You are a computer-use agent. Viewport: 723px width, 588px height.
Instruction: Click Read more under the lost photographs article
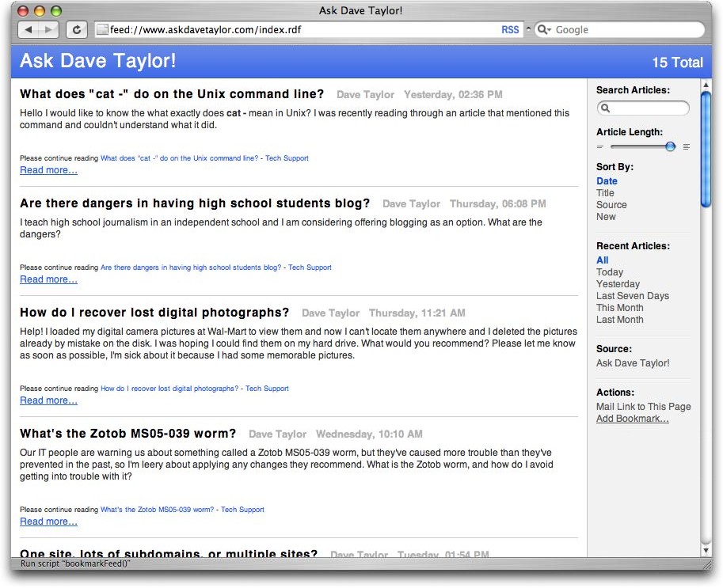pyautogui.click(x=48, y=400)
